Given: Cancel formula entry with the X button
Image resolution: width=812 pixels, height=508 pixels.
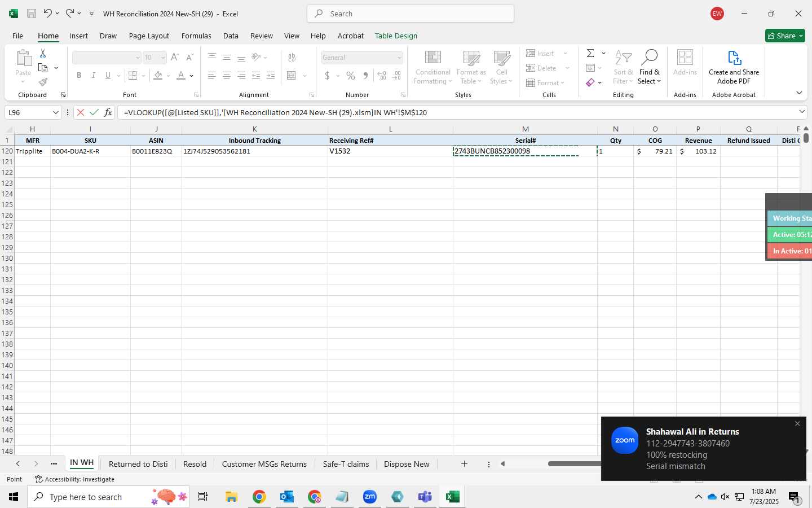Looking at the screenshot, I should (80, 112).
